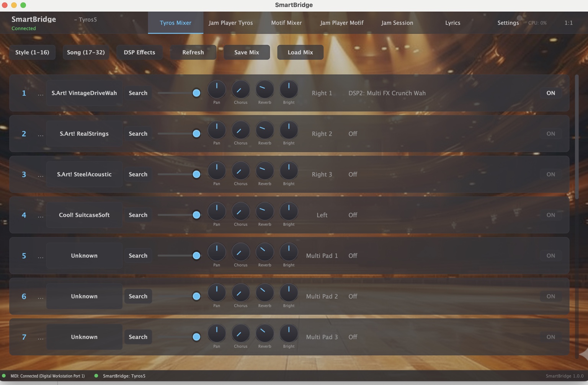588x385 pixels.
Task: Expand the ellipsis options for channel 5
Action: point(41,256)
